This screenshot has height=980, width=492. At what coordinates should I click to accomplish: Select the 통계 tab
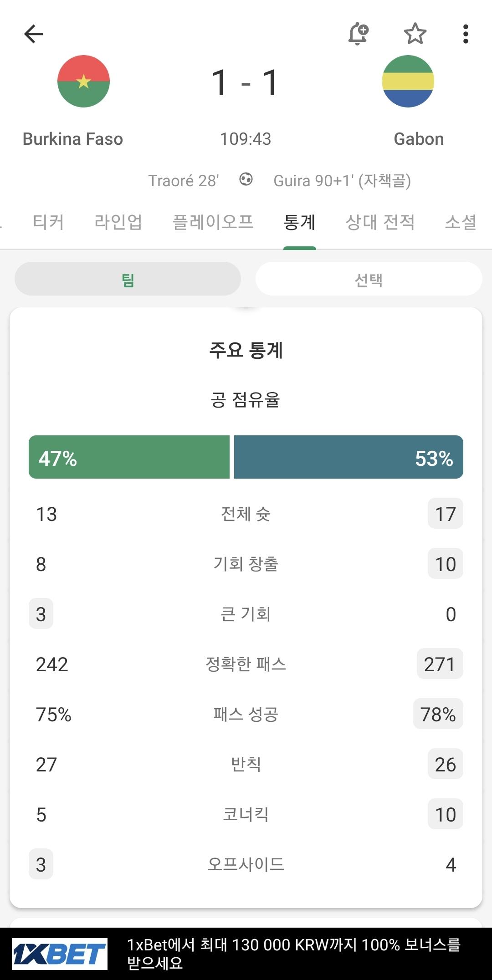point(299,222)
